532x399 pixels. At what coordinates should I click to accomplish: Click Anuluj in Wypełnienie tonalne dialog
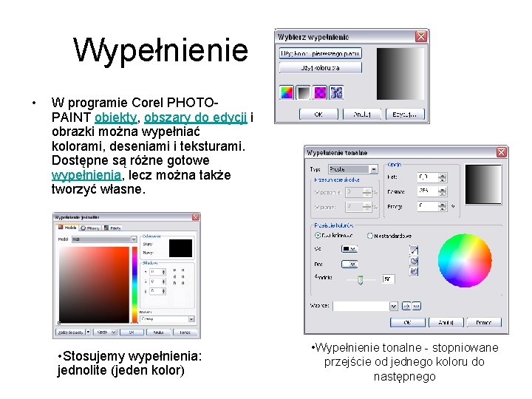click(446, 322)
